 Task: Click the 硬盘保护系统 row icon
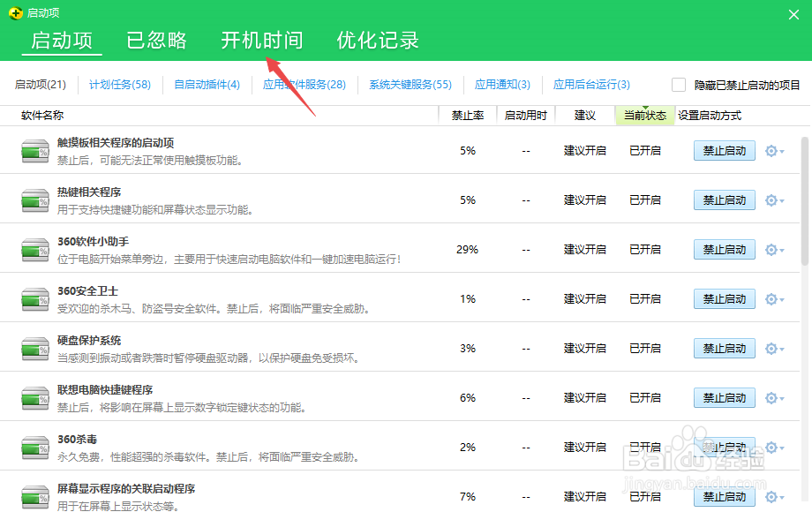point(35,349)
